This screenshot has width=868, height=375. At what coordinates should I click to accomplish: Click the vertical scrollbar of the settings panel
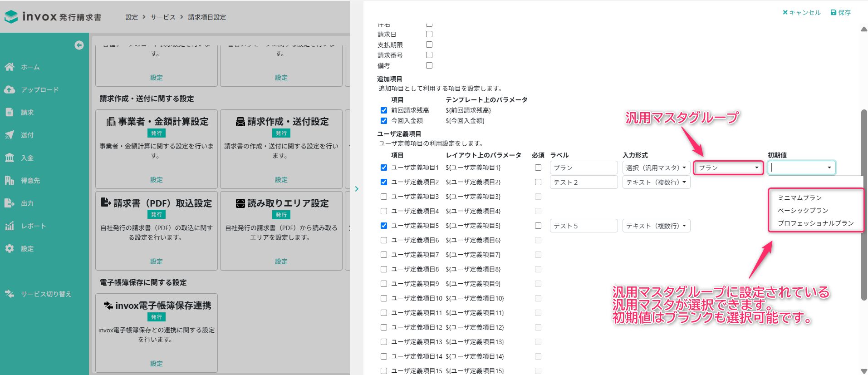click(864, 204)
